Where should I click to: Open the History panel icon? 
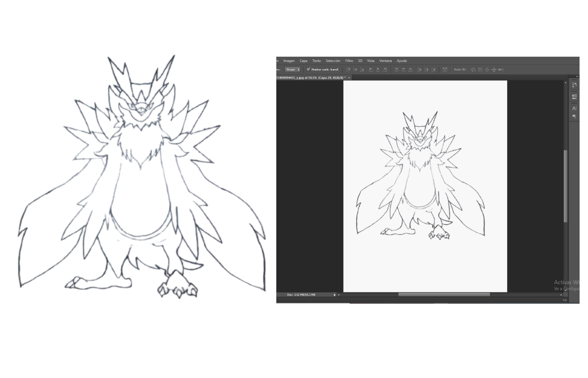(x=574, y=85)
